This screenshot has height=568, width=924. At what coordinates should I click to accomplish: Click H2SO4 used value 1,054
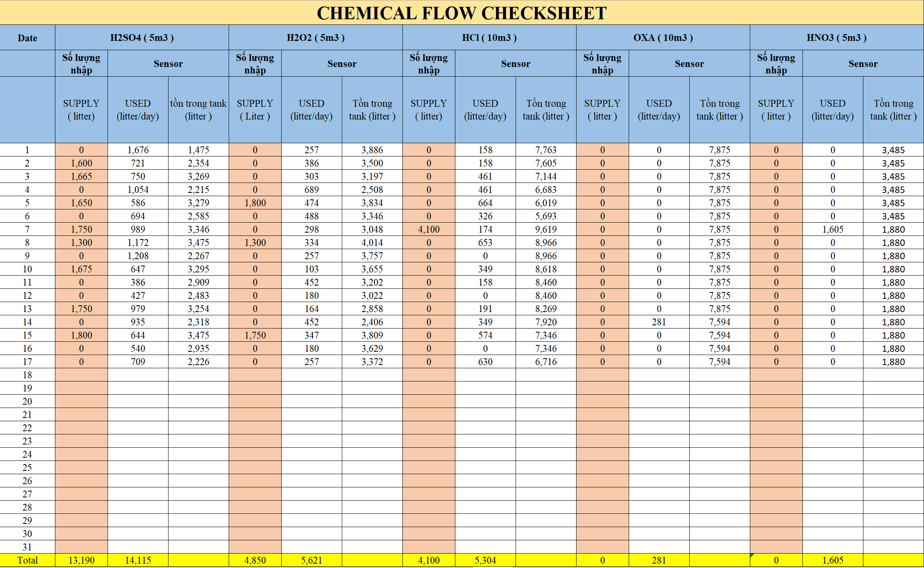click(x=138, y=190)
